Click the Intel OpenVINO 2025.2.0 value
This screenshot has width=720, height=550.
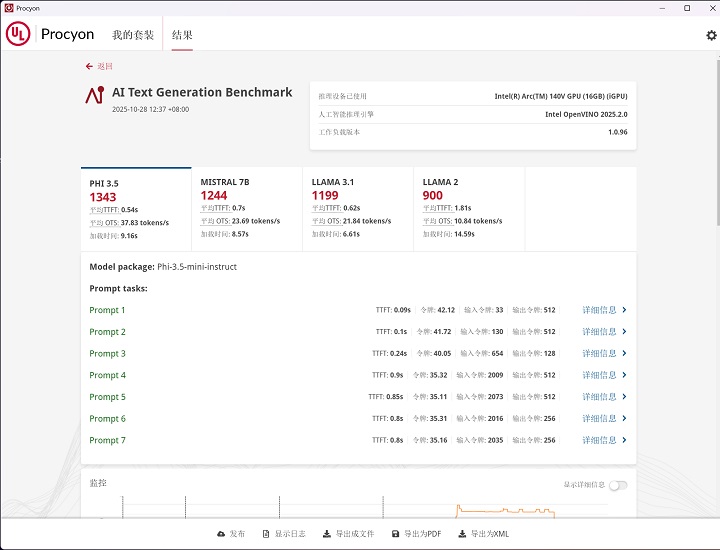(586, 114)
